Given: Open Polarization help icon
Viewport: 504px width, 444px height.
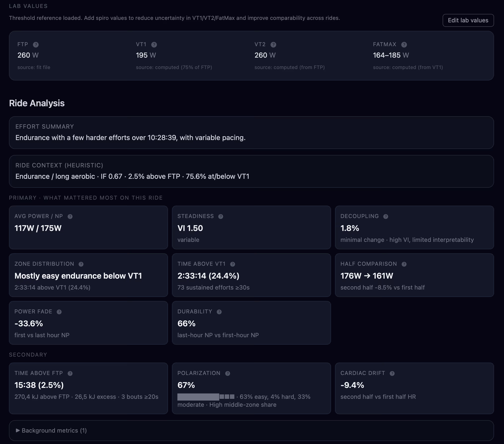Looking at the screenshot, I should tap(227, 373).
